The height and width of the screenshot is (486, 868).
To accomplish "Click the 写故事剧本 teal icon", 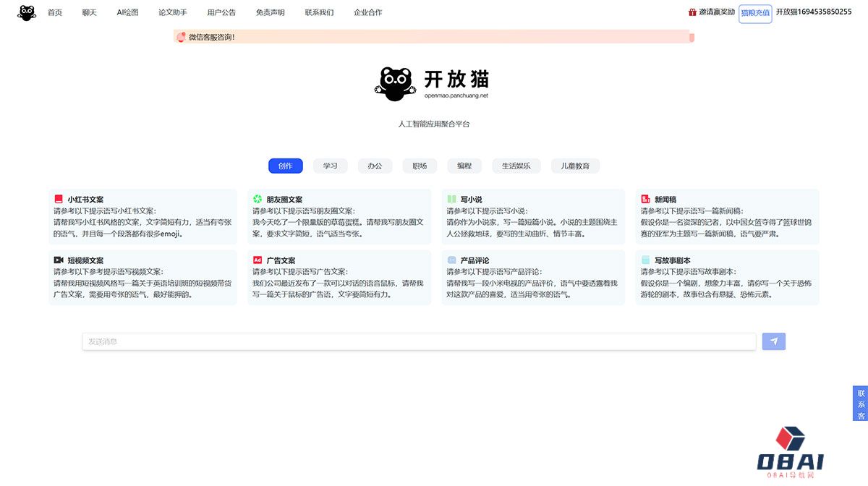I will point(645,260).
